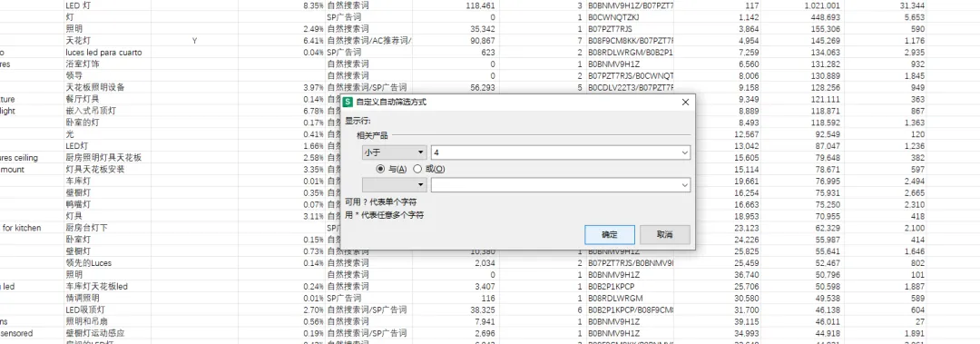Select the value cell 7,941

point(485,321)
